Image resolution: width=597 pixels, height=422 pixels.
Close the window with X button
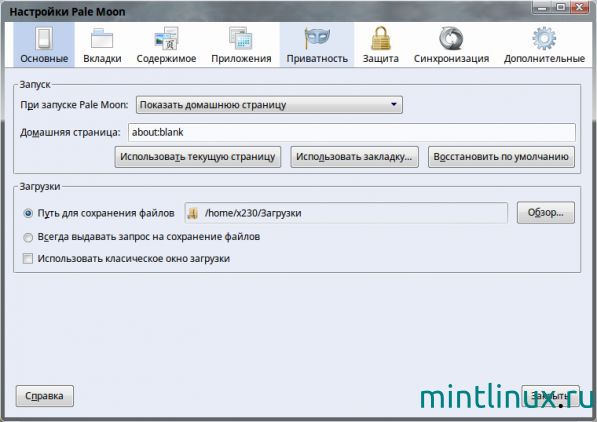pyautogui.click(x=579, y=8)
